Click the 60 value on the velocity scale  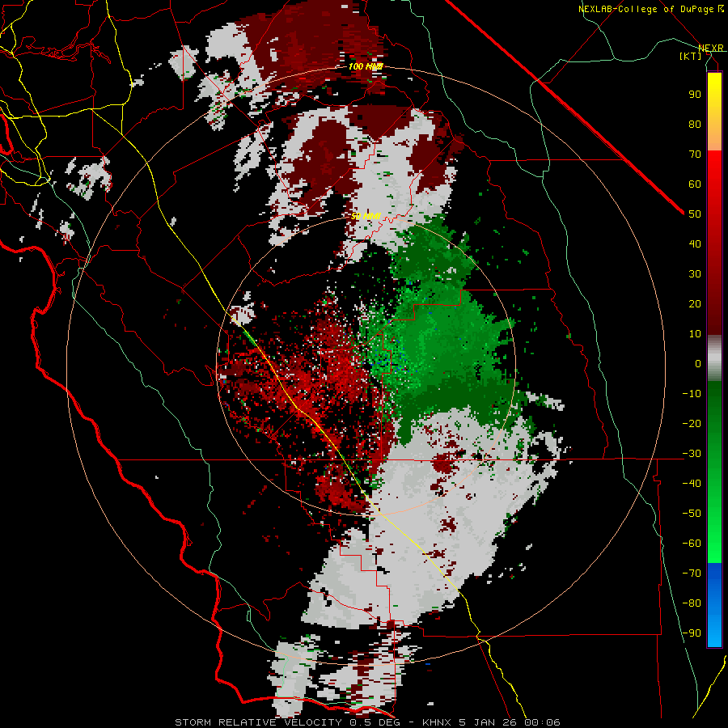(695, 184)
